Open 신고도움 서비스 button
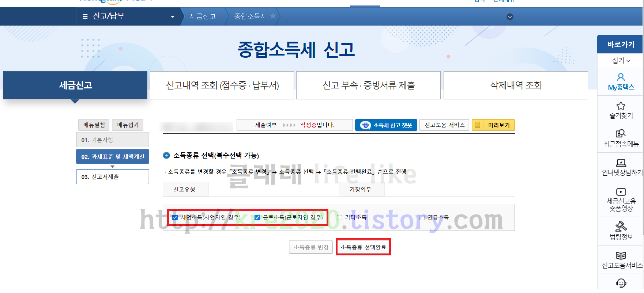The image size is (644, 293). point(444,125)
